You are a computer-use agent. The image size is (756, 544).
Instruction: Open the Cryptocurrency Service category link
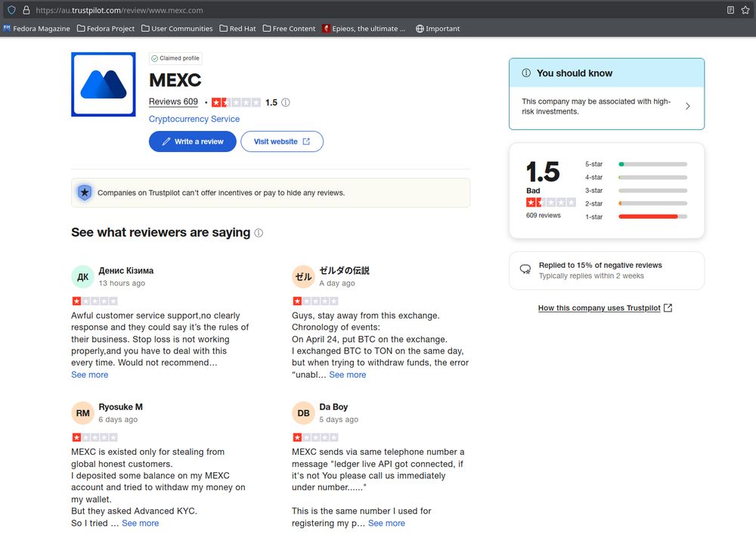coord(194,119)
